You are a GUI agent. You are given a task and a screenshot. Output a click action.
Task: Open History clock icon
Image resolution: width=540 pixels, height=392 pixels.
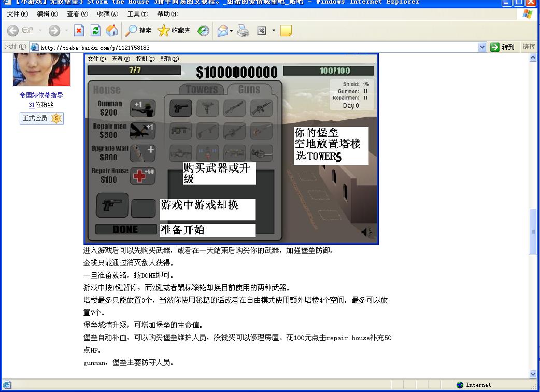click(203, 31)
